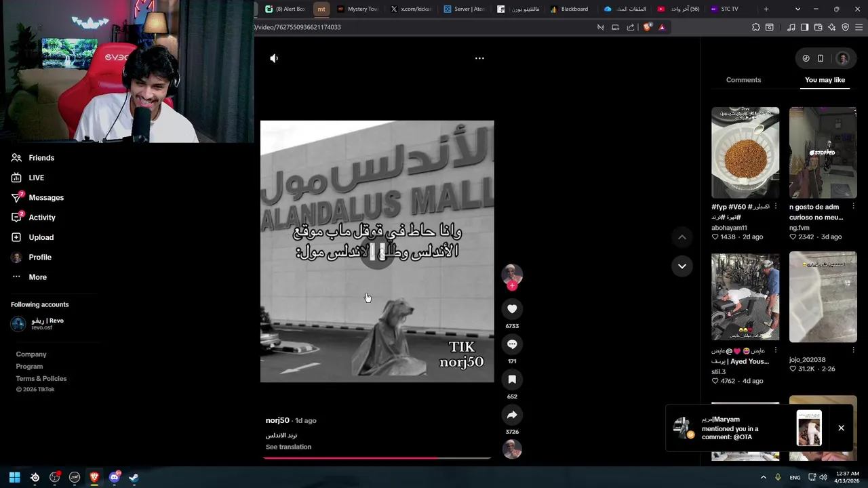This screenshot has height=488, width=868.
Task: Select the You may like tab
Action: (825, 80)
